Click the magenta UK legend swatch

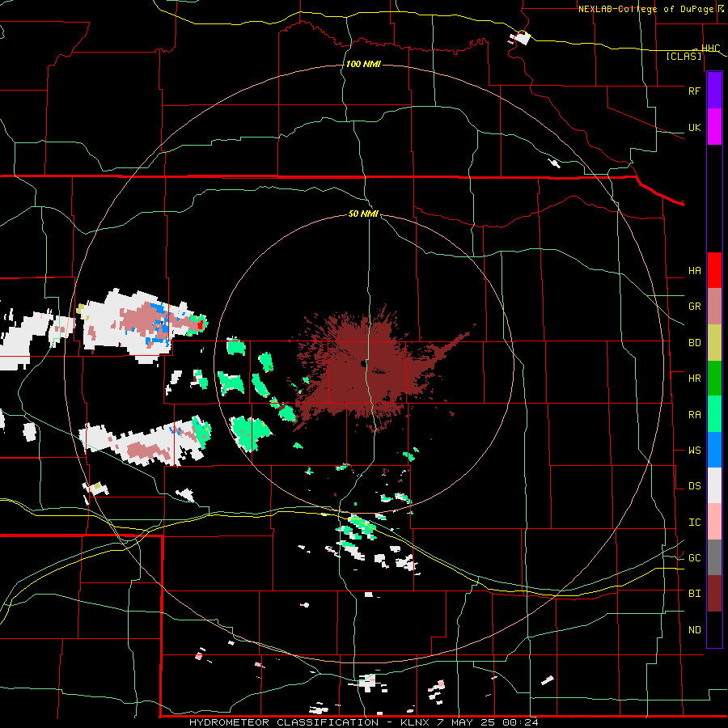714,127
